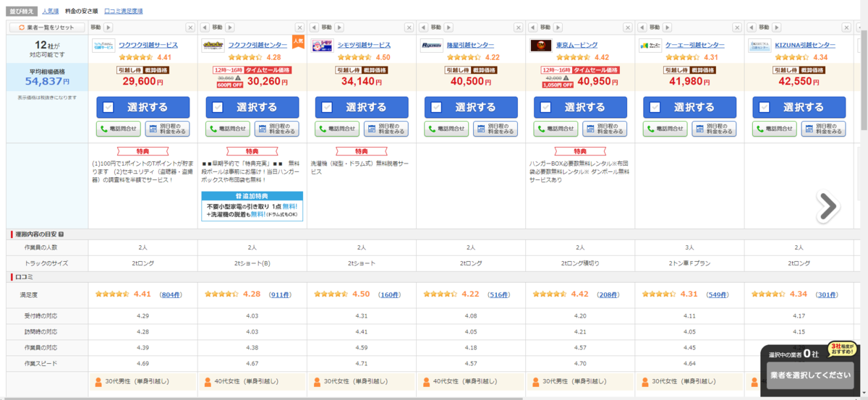Image resolution: width=868 pixels, height=400 pixels.
Task: Open KIZUNA引越センター company link
Action: point(805,45)
